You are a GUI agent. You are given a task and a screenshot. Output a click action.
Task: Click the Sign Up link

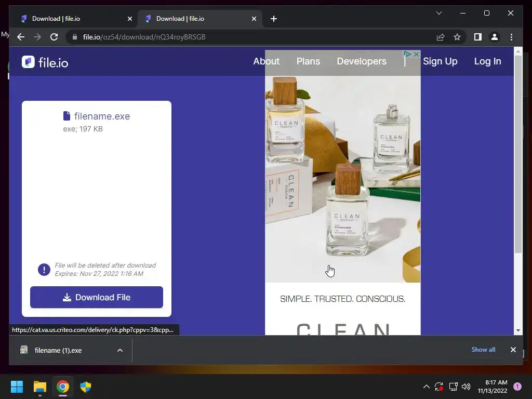pyautogui.click(x=440, y=61)
